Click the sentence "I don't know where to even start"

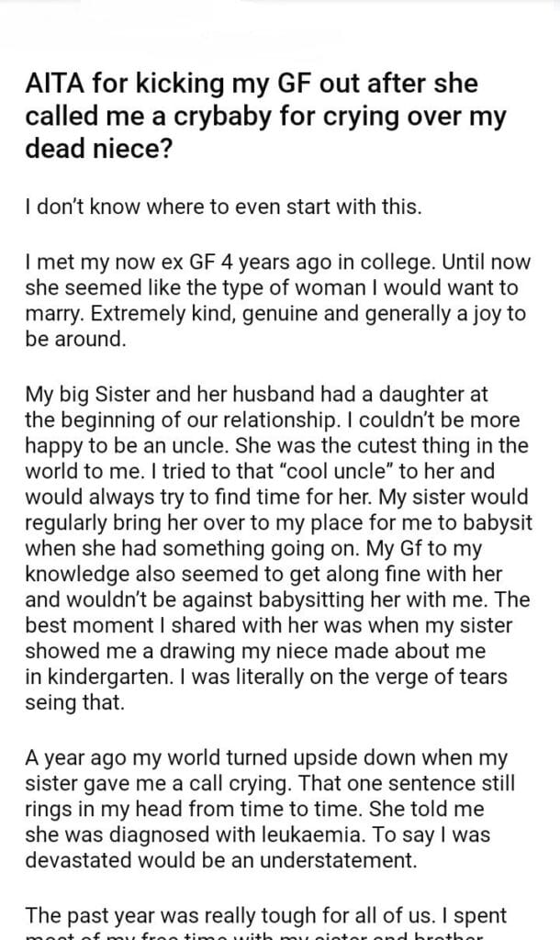tap(223, 206)
